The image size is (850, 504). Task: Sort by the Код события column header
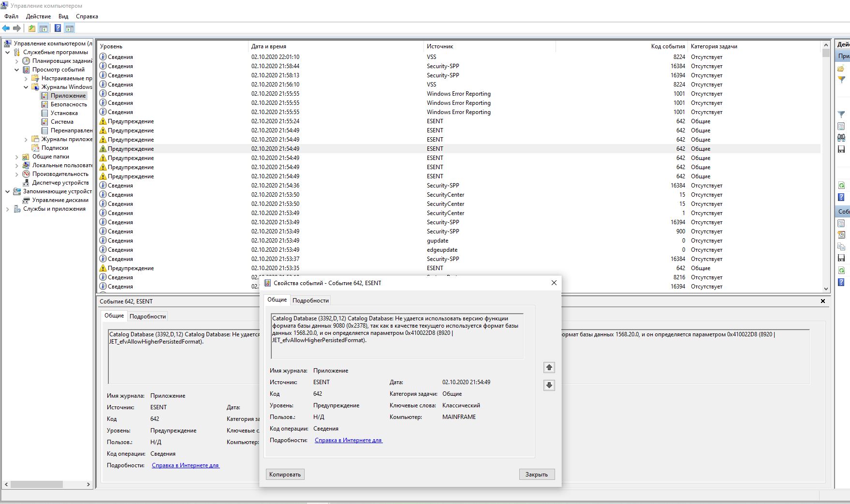click(x=621, y=46)
